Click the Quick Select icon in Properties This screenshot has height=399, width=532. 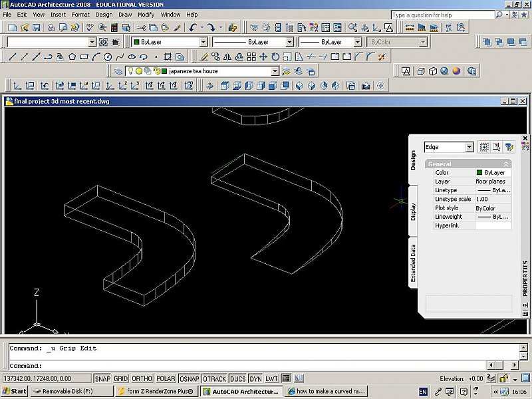509,147
